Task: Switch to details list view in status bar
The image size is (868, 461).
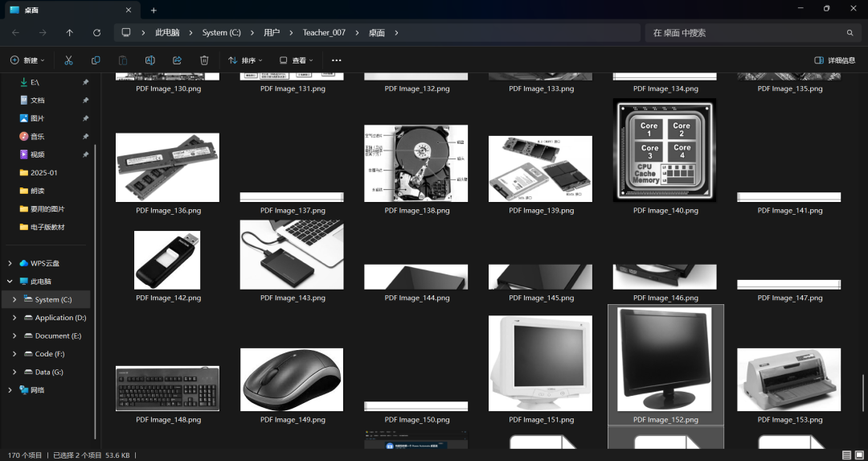Action: point(846,455)
